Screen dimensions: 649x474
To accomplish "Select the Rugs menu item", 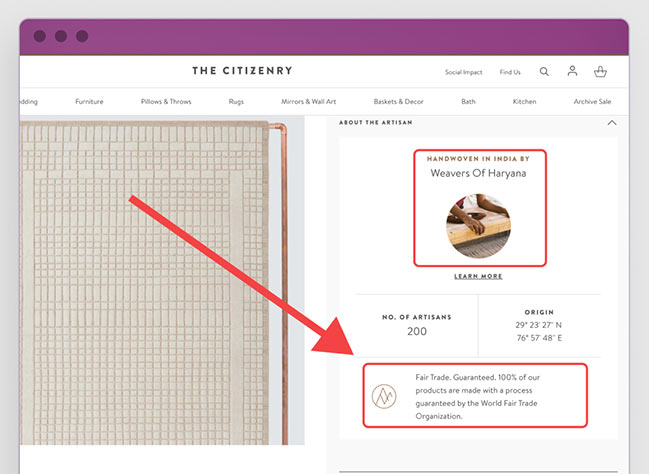I will pos(236,102).
